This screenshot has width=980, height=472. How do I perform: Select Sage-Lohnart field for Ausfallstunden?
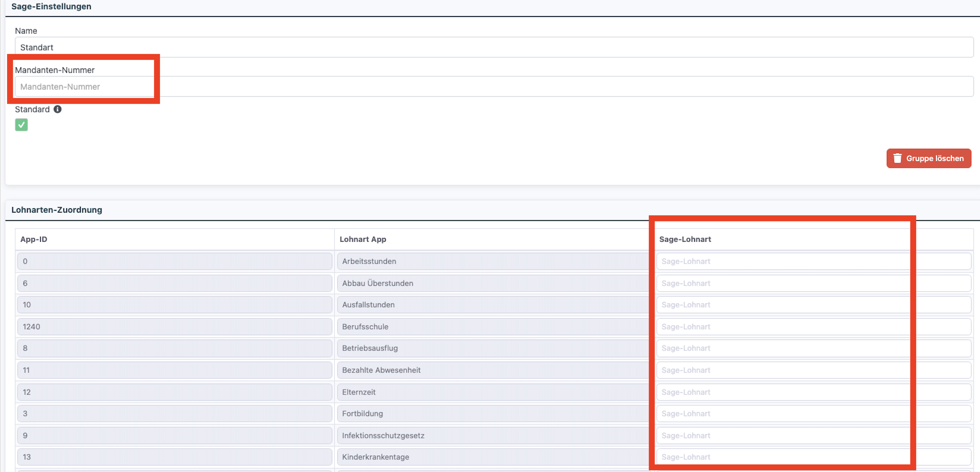pyautogui.click(x=813, y=305)
